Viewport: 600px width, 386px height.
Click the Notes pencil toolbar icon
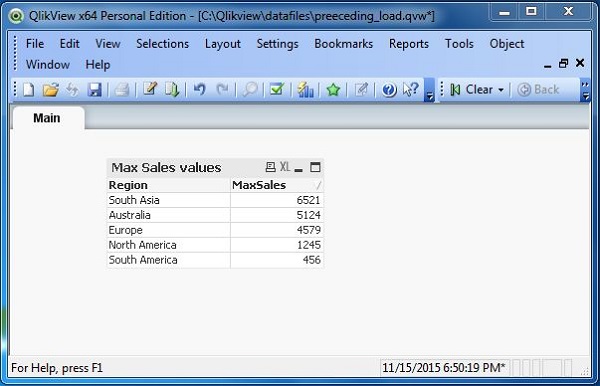click(x=361, y=90)
